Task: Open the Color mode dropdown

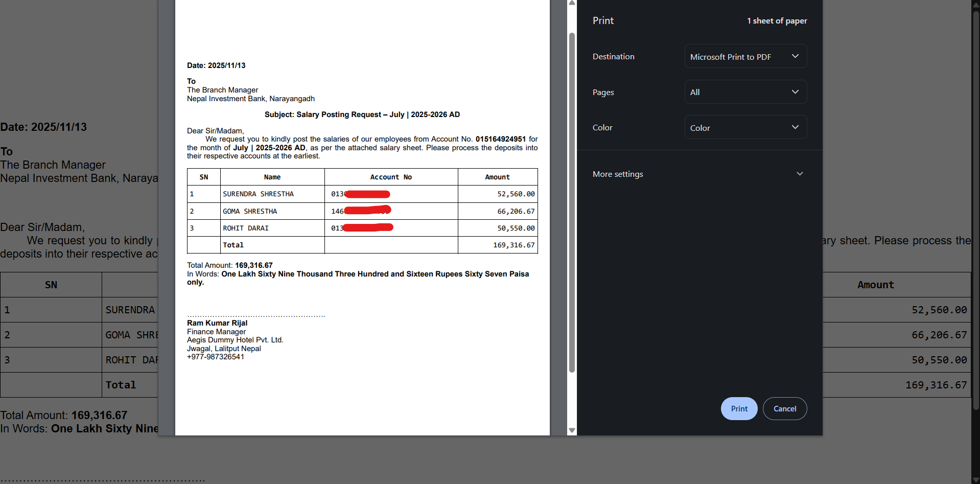Action: point(745,128)
